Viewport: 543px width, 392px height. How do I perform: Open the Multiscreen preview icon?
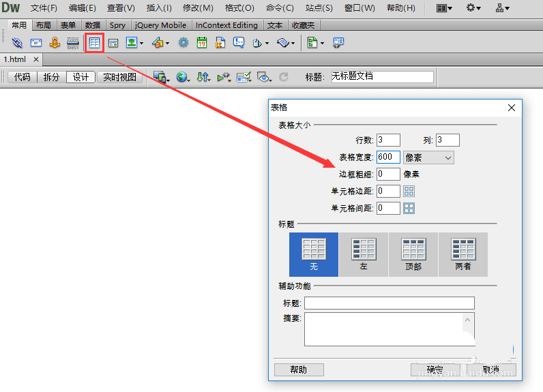tap(162, 77)
